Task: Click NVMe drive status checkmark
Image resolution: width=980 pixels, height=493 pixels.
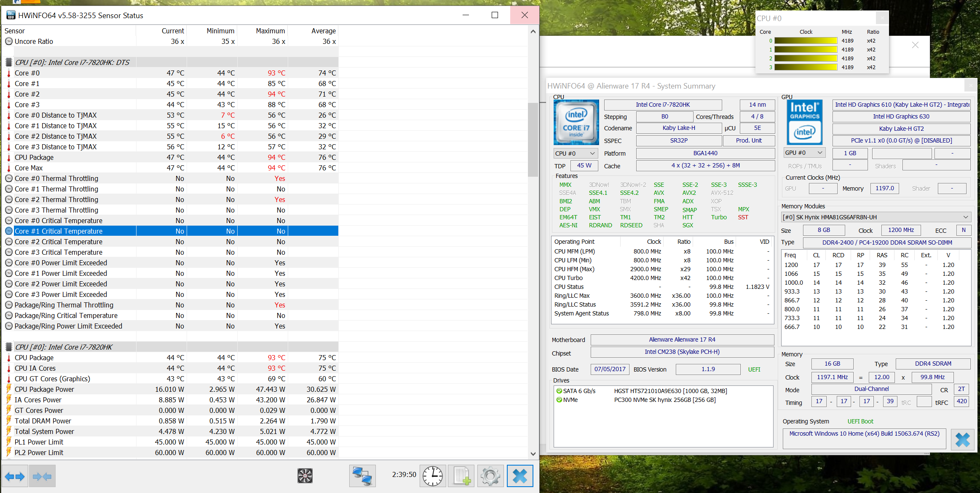Action: click(x=559, y=400)
